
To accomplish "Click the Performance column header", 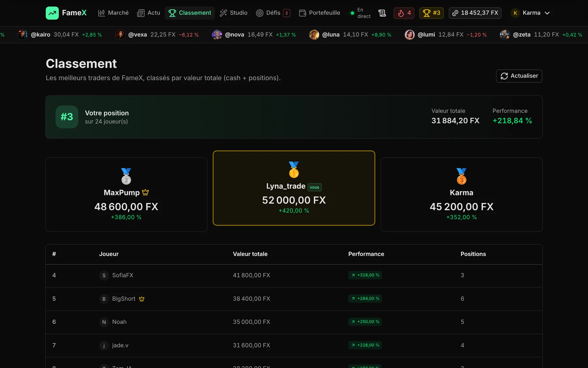I will [x=366, y=254].
